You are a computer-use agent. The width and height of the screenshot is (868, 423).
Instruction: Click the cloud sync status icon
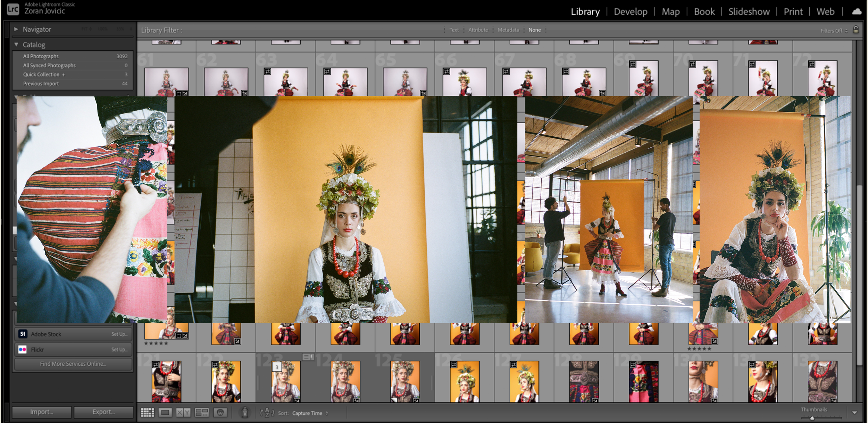[x=857, y=12]
